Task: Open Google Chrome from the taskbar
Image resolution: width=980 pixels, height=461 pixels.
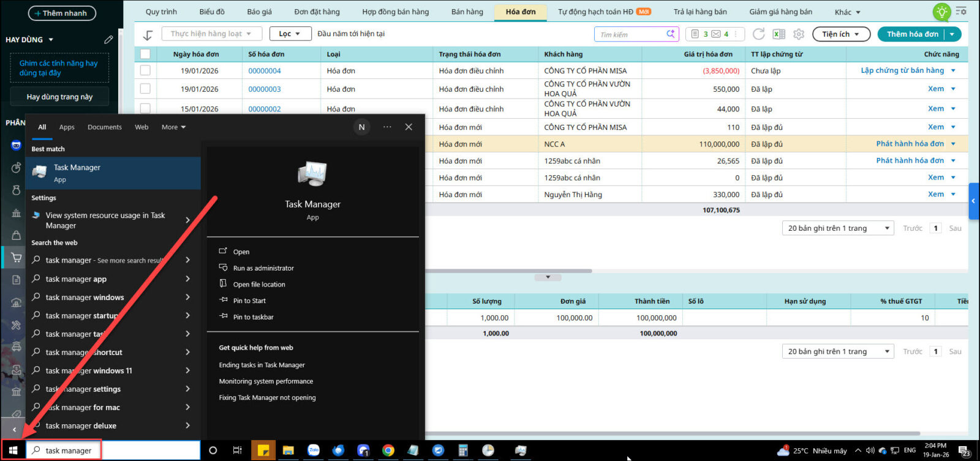Action: tap(388, 451)
